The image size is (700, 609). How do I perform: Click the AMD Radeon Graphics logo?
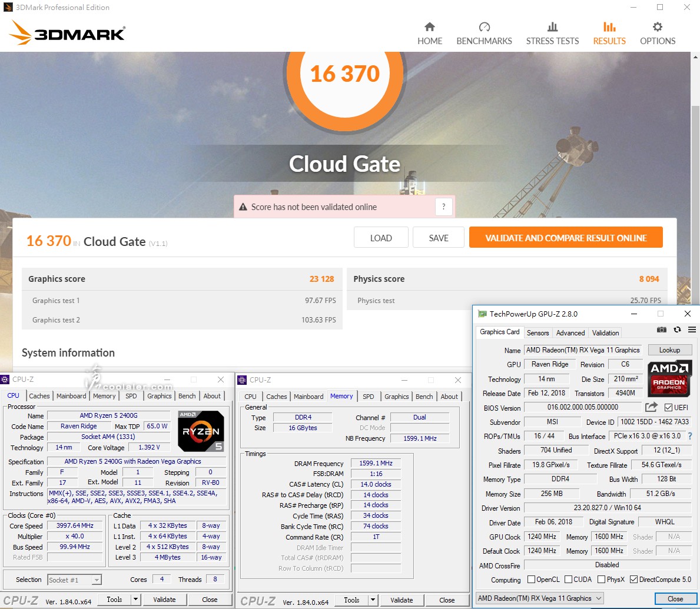tap(669, 378)
